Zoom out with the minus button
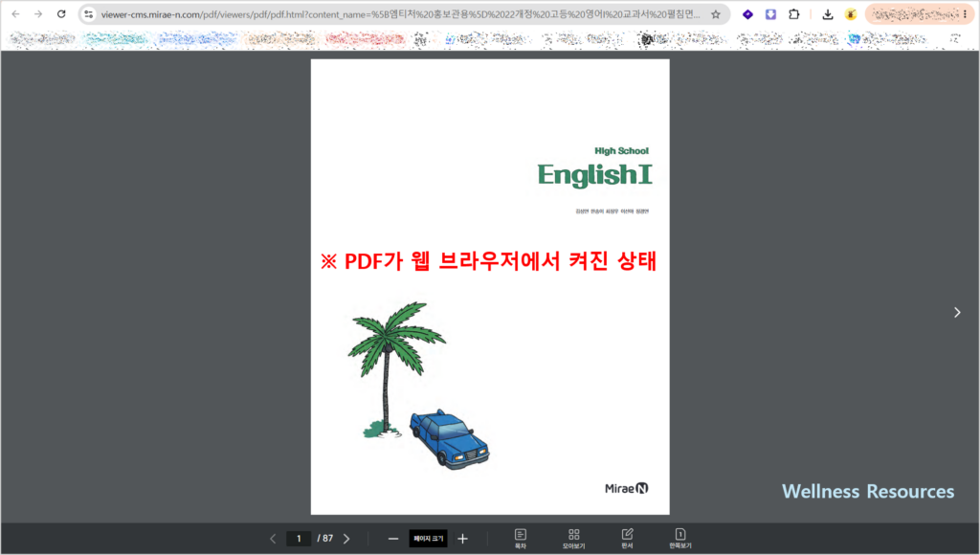980x555 pixels. coord(393,538)
